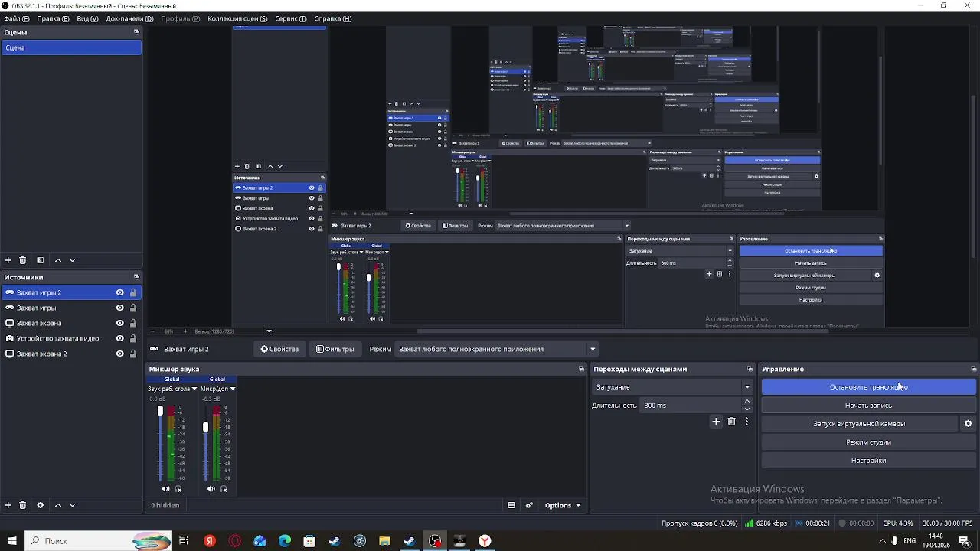Open the Справка menu
Screen dimensions: 980x551
click(333, 18)
